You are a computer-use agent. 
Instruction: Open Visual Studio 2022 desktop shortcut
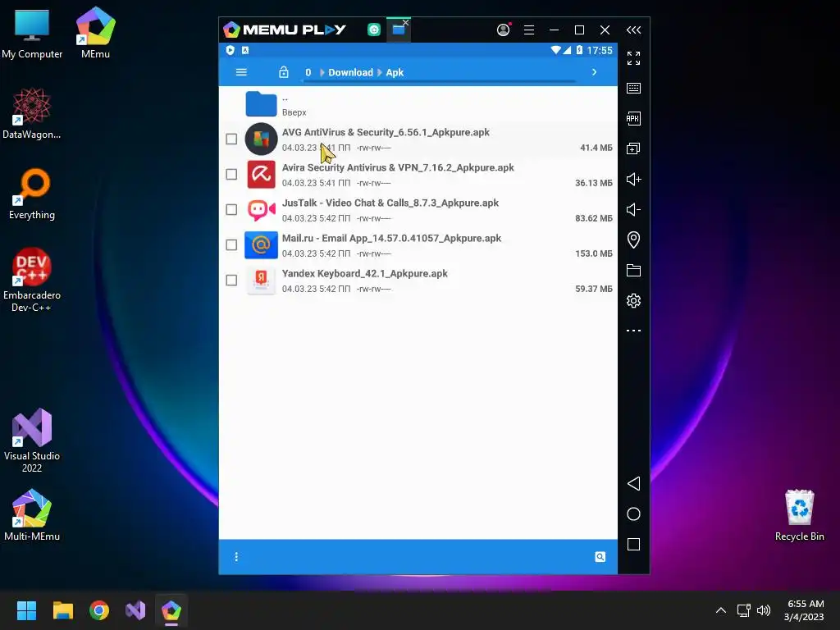click(32, 441)
